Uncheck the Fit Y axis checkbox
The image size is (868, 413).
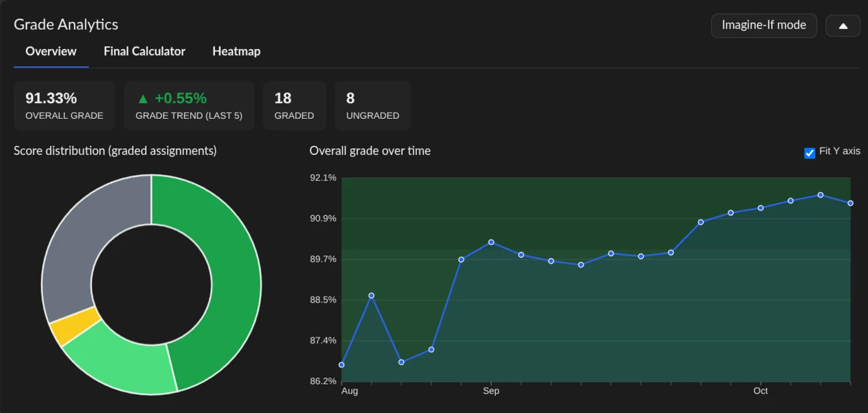tap(809, 153)
